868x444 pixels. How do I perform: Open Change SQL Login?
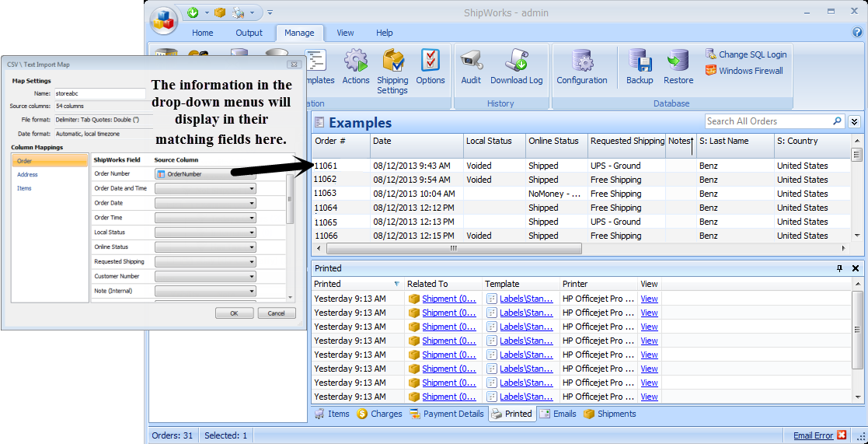[746, 54]
